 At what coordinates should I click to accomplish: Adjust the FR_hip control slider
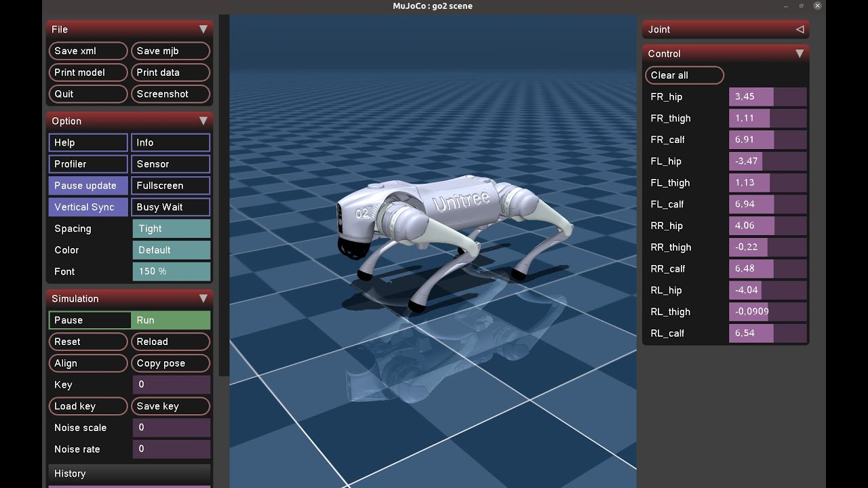point(768,97)
